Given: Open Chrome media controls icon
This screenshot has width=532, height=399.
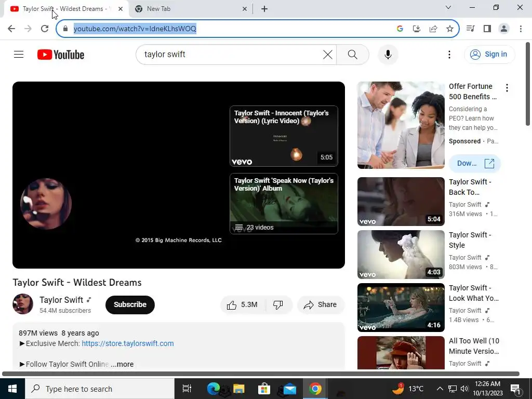Looking at the screenshot, I should (x=471, y=29).
